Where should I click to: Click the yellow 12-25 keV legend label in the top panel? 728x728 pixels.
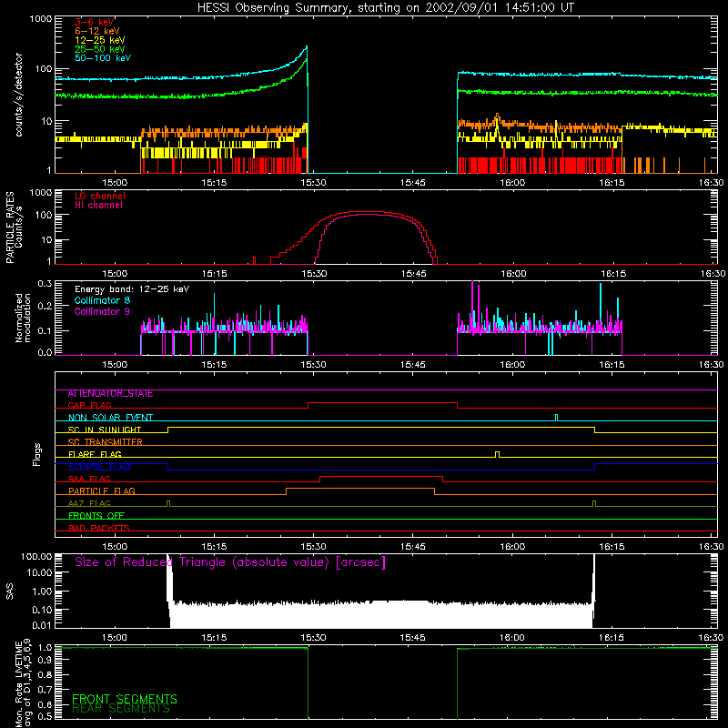[99, 40]
